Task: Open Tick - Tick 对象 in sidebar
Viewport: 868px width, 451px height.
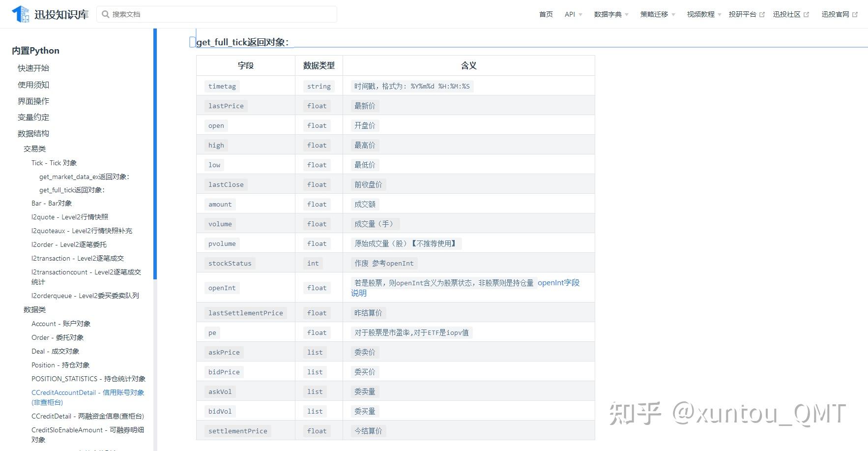Action: (54, 163)
